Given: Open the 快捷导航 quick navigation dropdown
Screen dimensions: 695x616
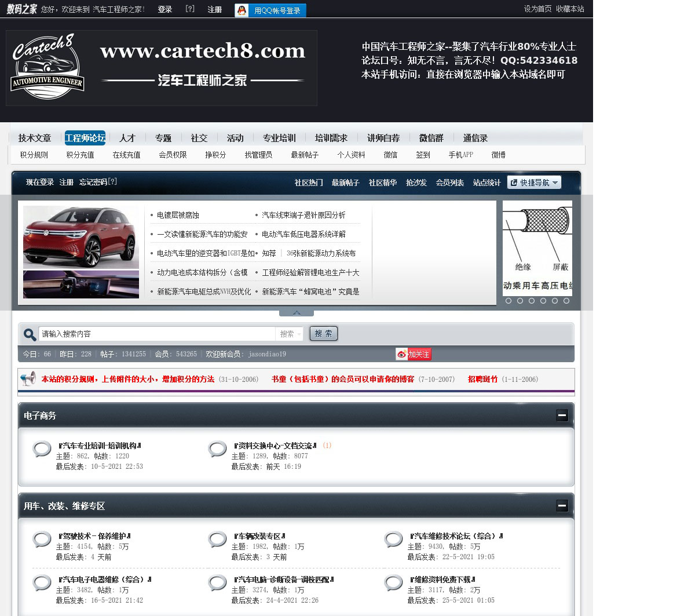Looking at the screenshot, I should tap(535, 183).
